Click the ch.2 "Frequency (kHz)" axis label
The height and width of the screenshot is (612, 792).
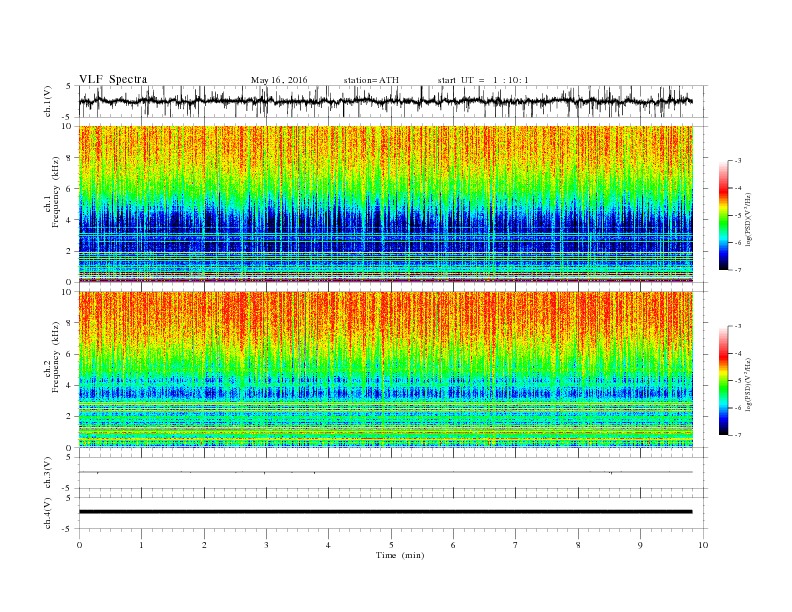pyautogui.click(x=55, y=357)
